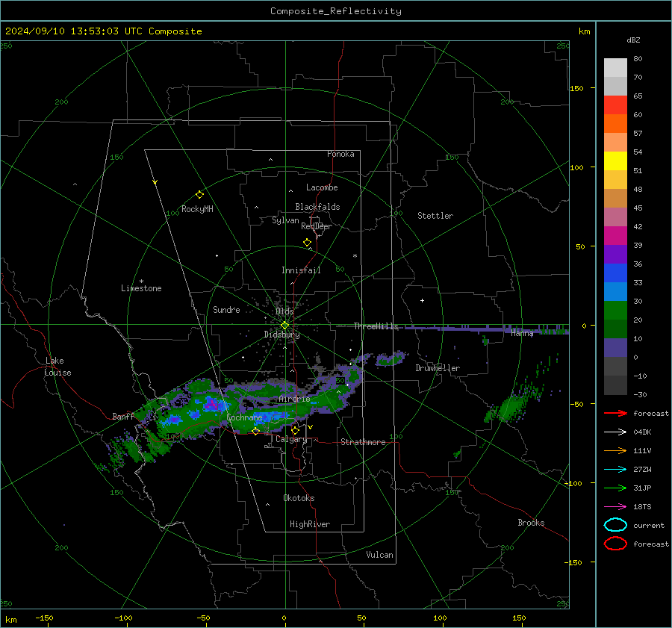Screen dimensions: 672x628
Task: Click the Hanna label
Action: [x=522, y=333]
